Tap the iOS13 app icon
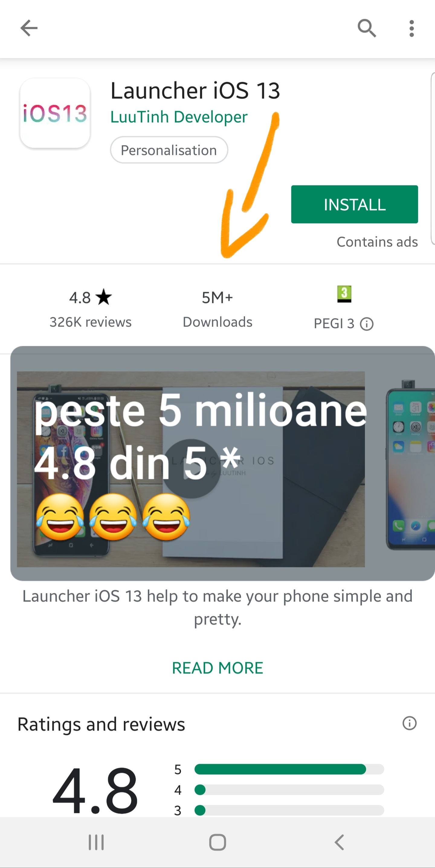 click(x=55, y=113)
